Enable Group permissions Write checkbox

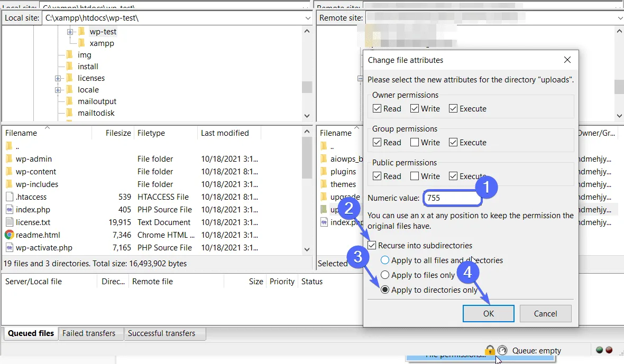tap(414, 142)
